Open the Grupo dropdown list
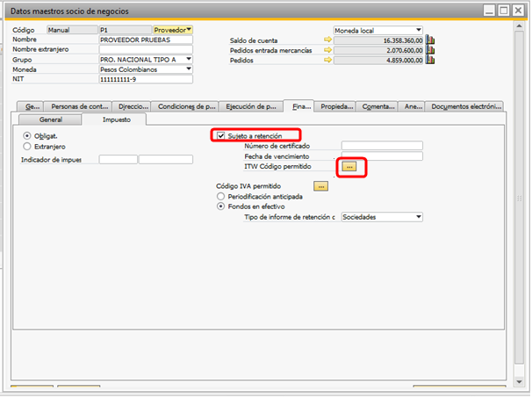 click(189, 60)
